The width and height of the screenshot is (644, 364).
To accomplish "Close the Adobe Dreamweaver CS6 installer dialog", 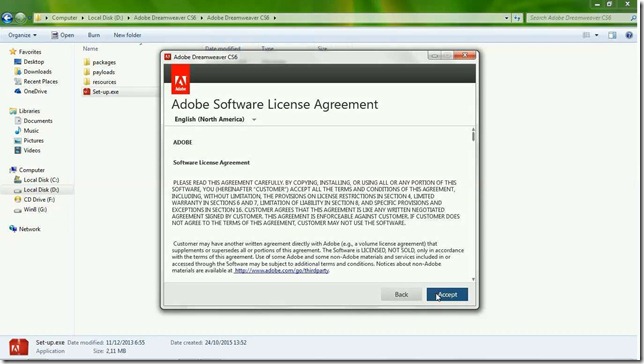I will (x=465, y=55).
